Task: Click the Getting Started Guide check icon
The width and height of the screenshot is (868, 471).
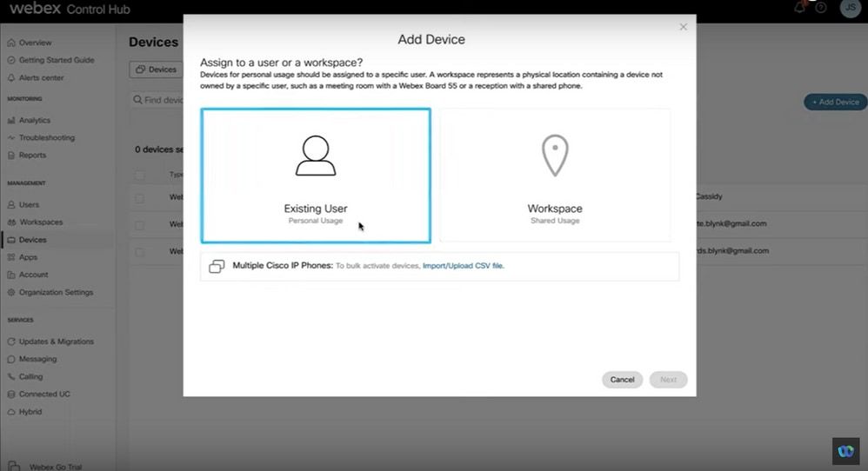Action: [11, 60]
